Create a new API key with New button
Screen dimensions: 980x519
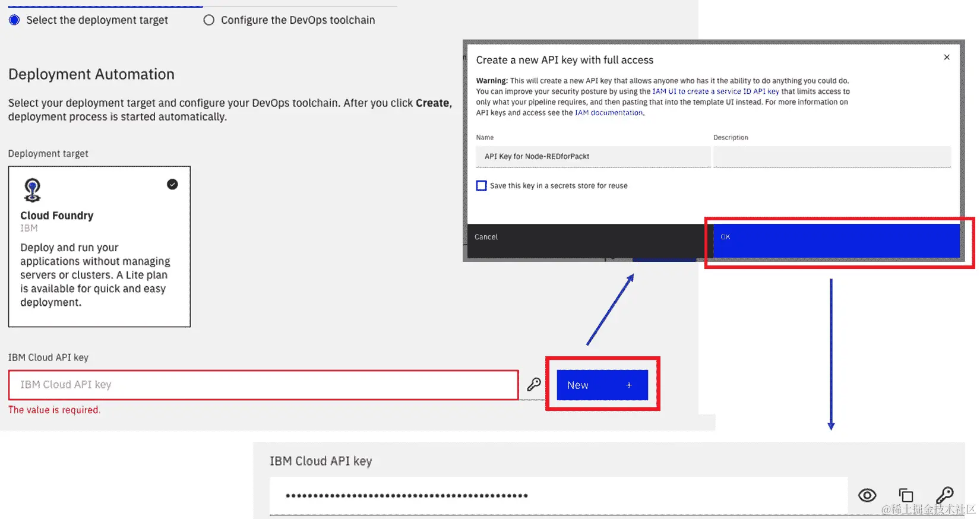pyautogui.click(x=602, y=385)
